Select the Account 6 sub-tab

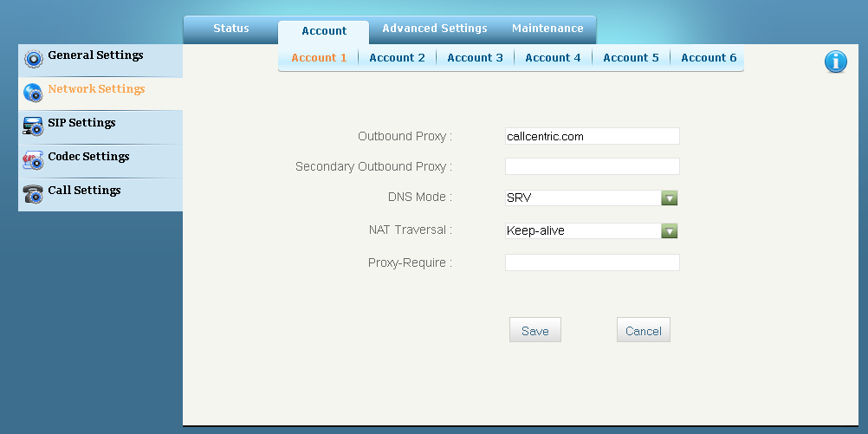tap(709, 57)
